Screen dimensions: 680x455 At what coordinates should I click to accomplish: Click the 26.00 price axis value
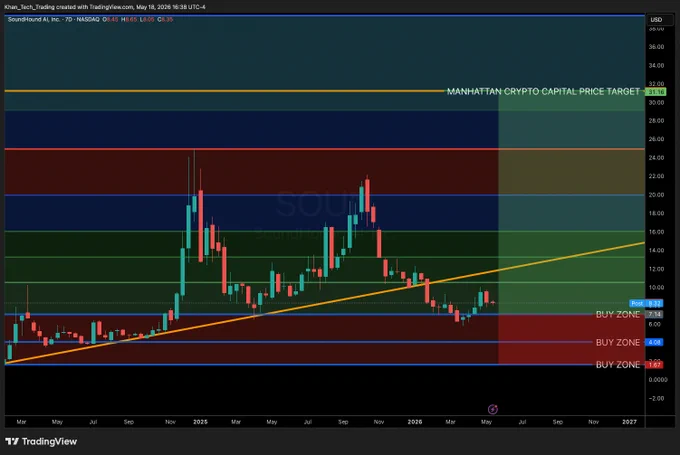click(656, 139)
